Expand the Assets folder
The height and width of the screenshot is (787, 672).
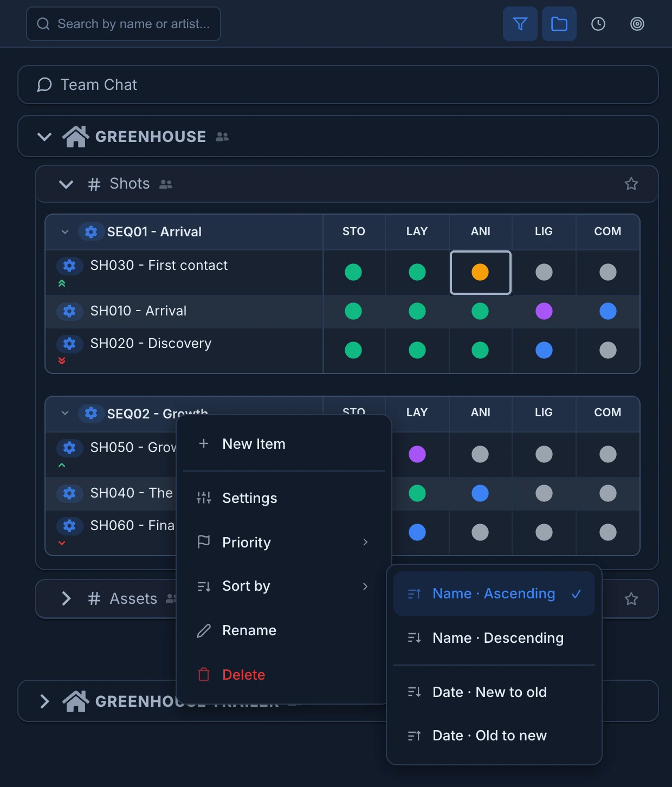pyautogui.click(x=66, y=598)
